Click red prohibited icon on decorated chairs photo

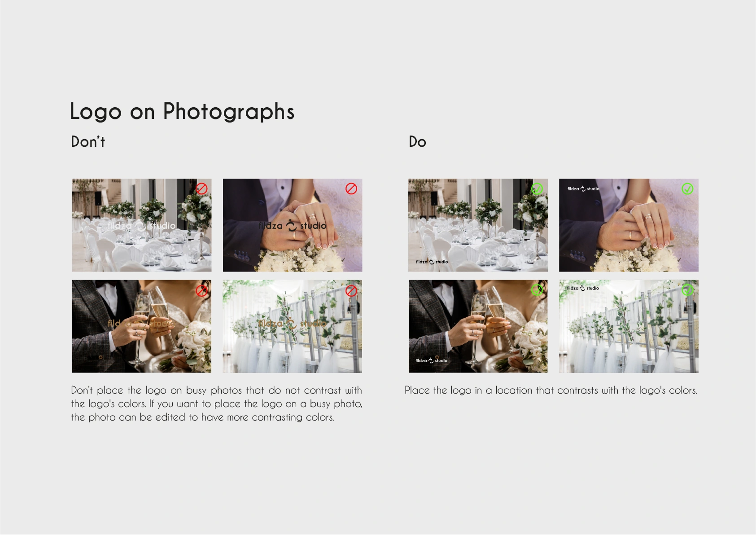pyautogui.click(x=351, y=291)
